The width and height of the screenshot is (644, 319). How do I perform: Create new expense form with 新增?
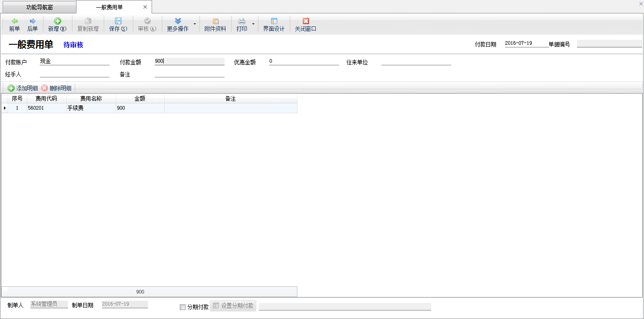pos(57,25)
